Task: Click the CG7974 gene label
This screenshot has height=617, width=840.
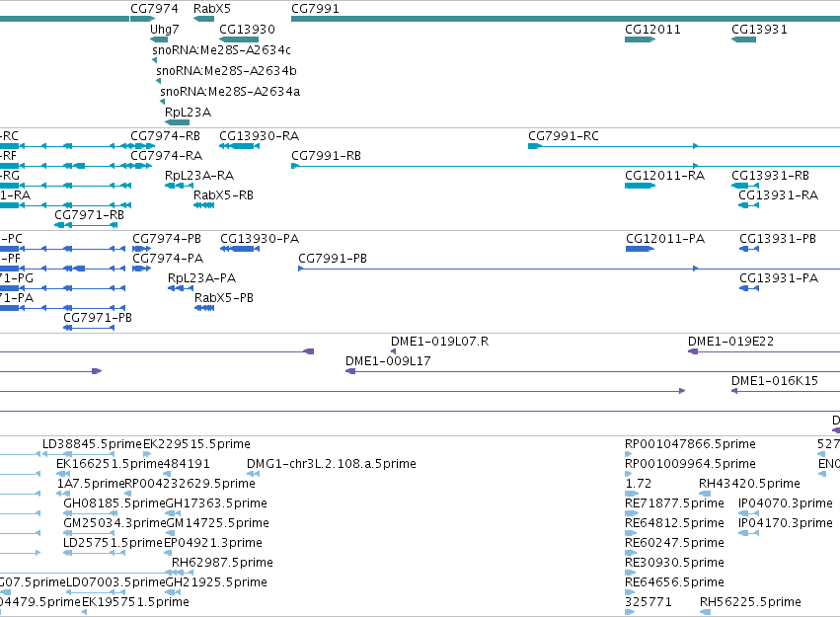Action: click(x=154, y=9)
